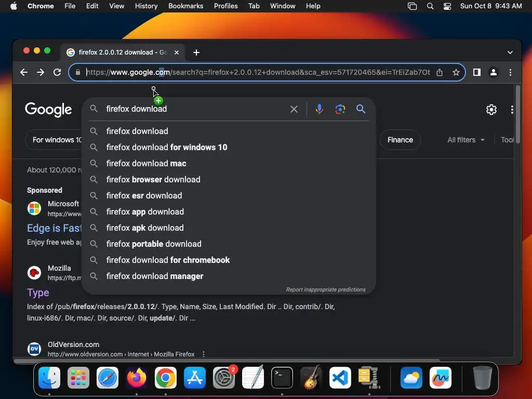Open the OldVersion.com result
This screenshot has width=532, height=399.
[73, 344]
